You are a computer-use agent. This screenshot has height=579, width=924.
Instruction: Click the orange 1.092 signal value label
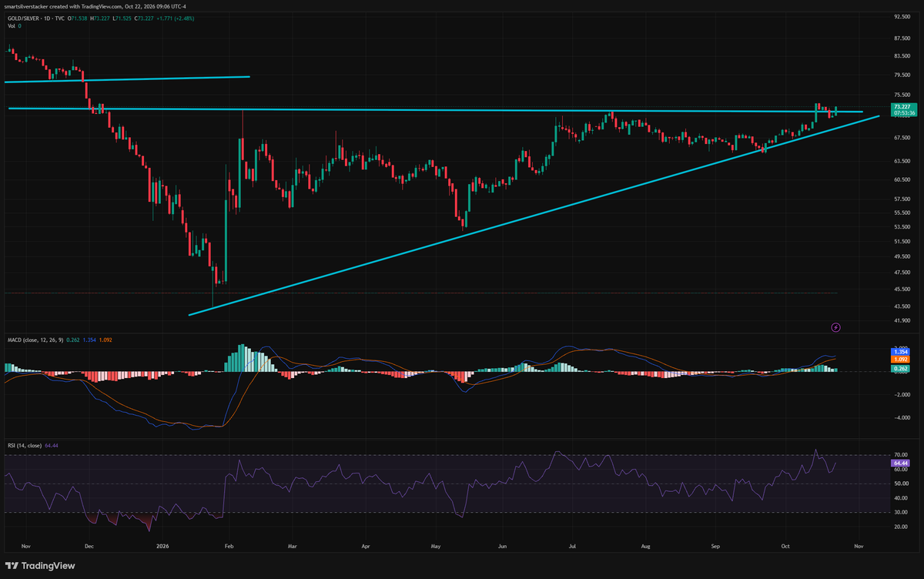[901, 359]
